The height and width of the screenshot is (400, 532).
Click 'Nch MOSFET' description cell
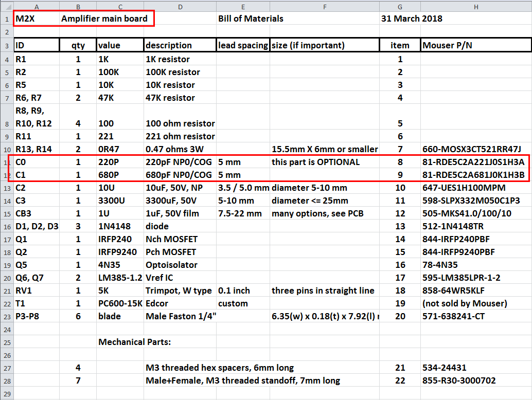point(180,239)
